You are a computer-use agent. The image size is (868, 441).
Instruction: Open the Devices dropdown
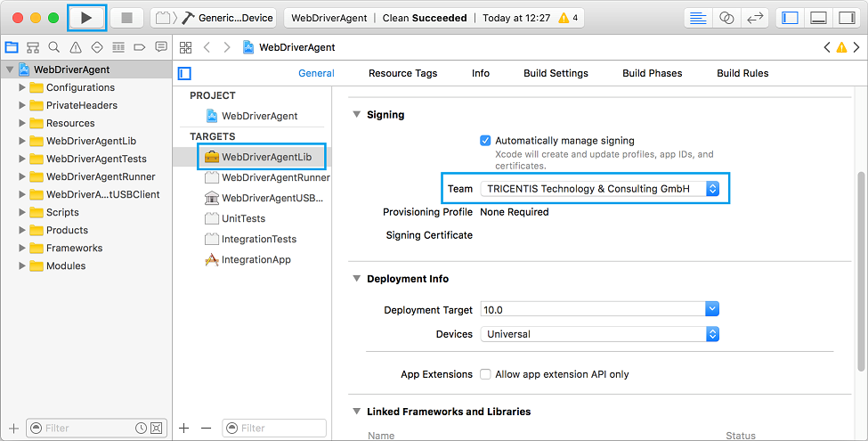click(599, 334)
